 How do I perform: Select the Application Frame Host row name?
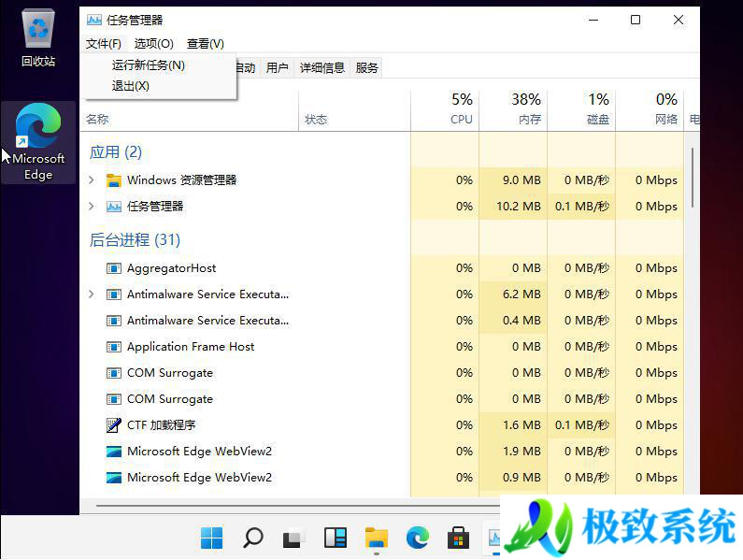point(191,347)
